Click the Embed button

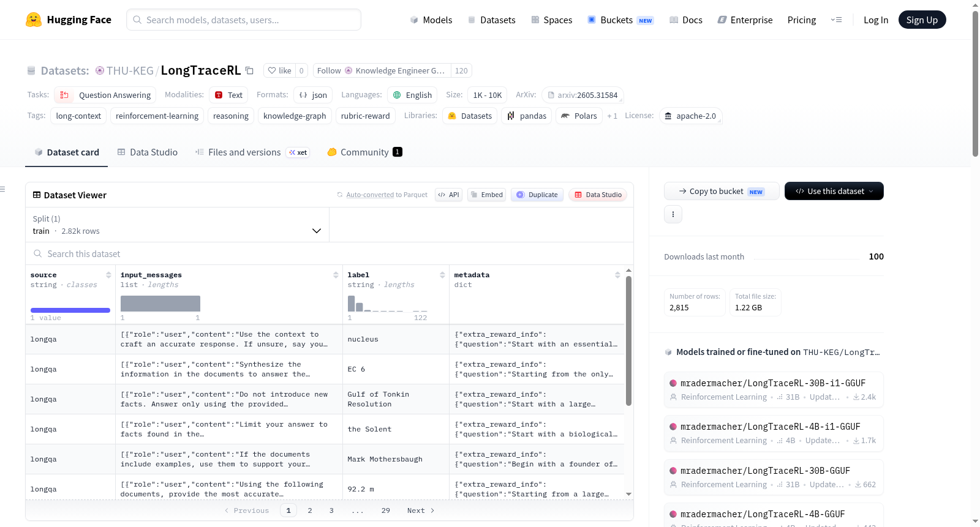click(x=486, y=195)
